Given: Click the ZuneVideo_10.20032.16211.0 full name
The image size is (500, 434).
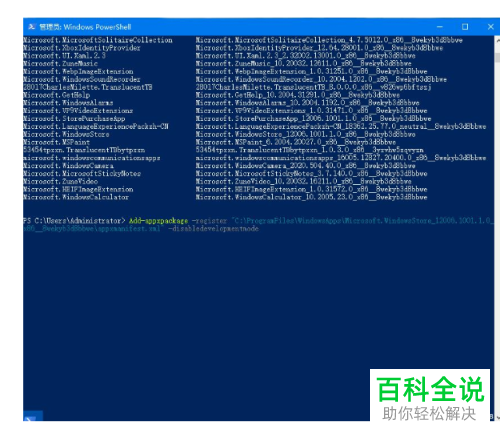Looking at the screenshot, I should point(304,181).
